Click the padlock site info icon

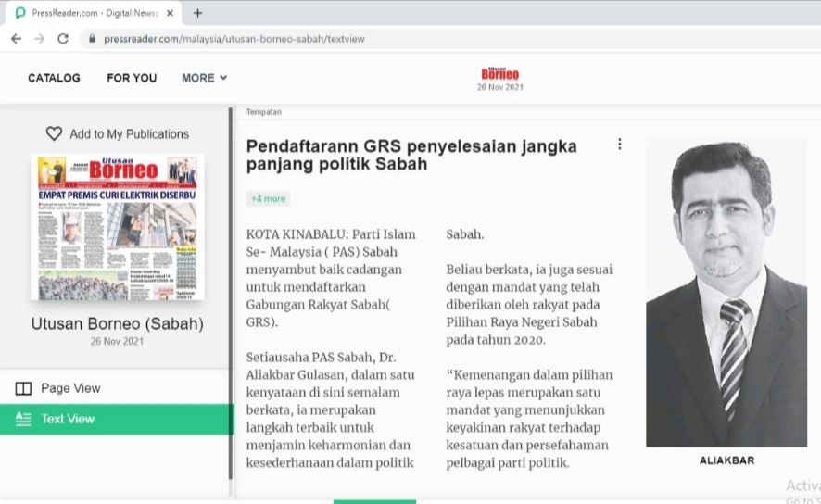92,39
